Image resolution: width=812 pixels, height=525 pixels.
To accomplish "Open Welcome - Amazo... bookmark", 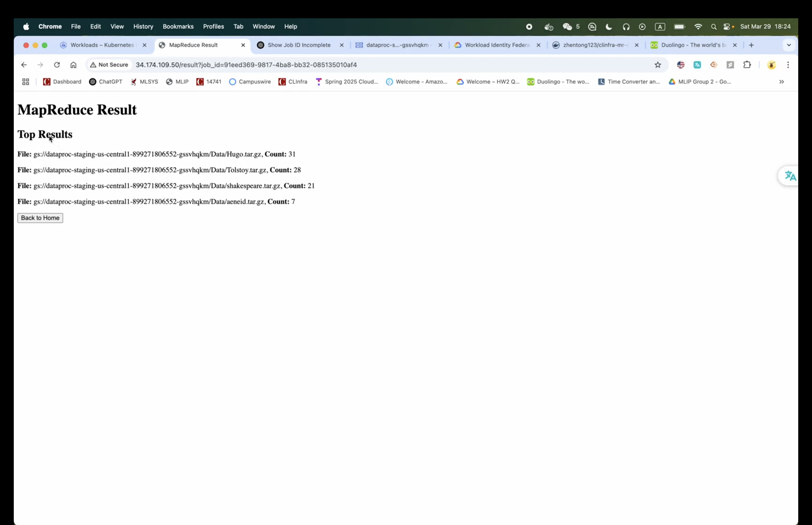I will (x=417, y=82).
